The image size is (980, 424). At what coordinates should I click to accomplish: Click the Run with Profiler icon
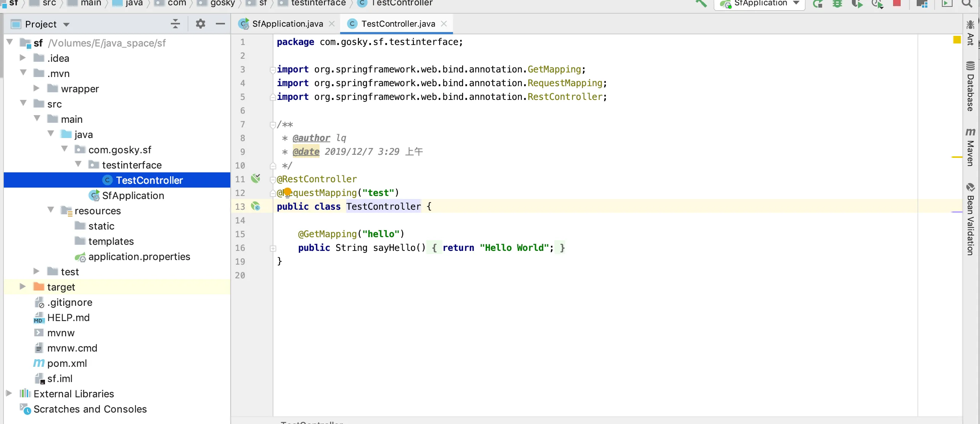877,4
